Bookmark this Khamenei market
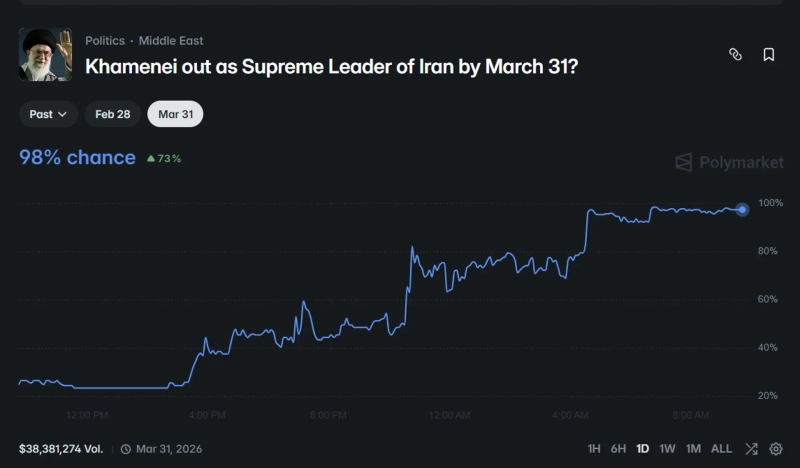The image size is (800, 468). coord(769,55)
